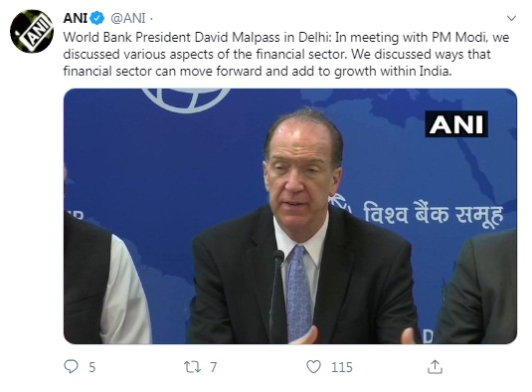Retweet the World Bank post

click(x=192, y=367)
